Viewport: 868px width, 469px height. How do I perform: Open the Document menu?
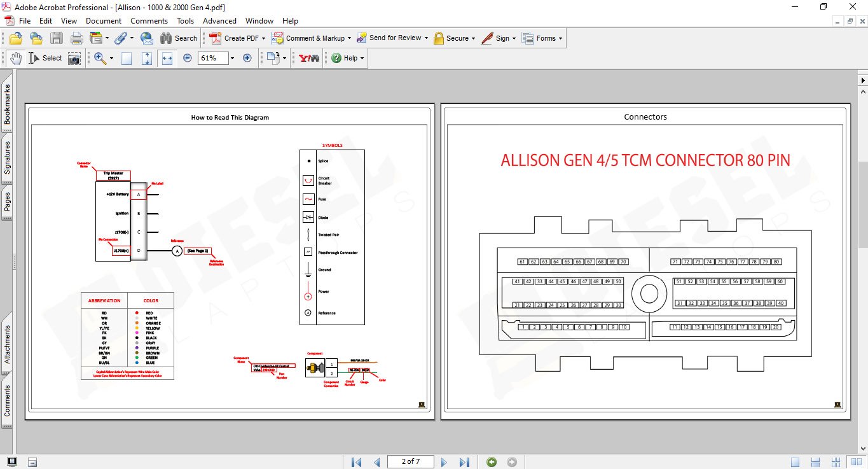[x=104, y=21]
